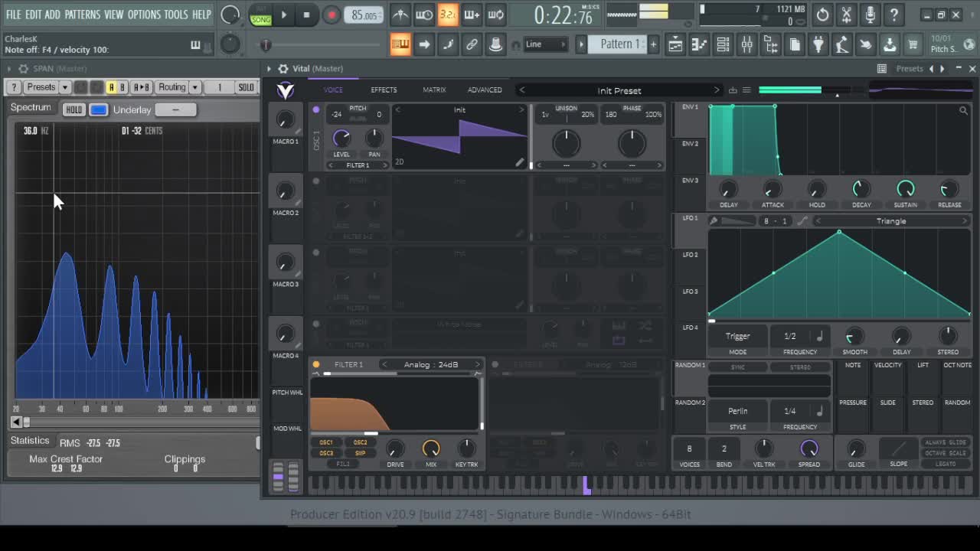The image size is (980, 551).
Task: Open the OPTIONS menu
Action: tap(144, 15)
